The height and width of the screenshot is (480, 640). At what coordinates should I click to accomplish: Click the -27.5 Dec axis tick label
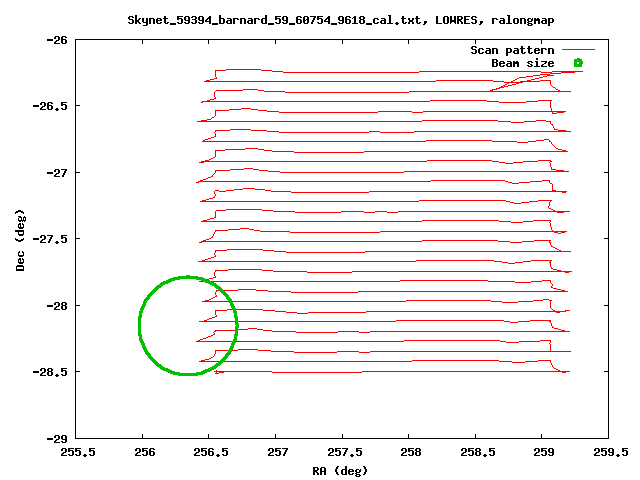tap(50, 239)
